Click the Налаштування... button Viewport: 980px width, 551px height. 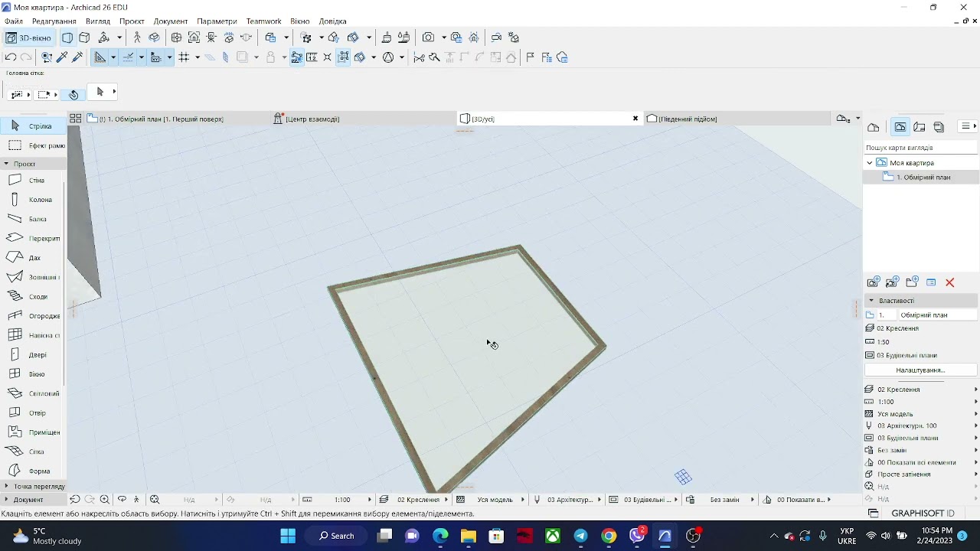click(920, 370)
